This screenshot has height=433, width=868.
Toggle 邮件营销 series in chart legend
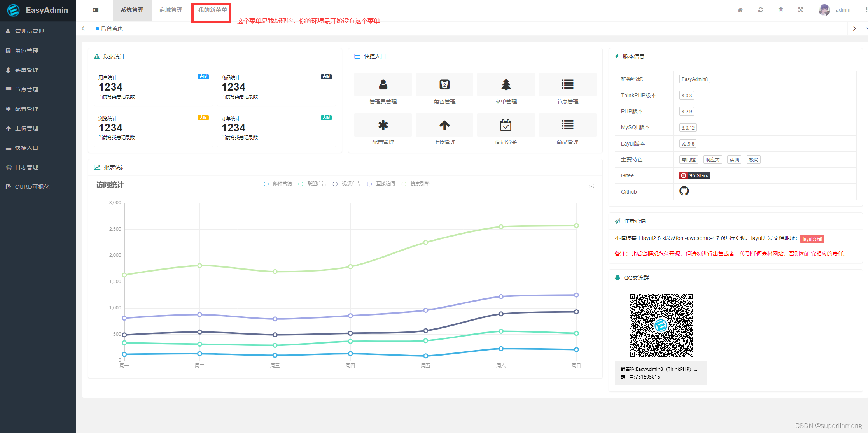[276, 184]
